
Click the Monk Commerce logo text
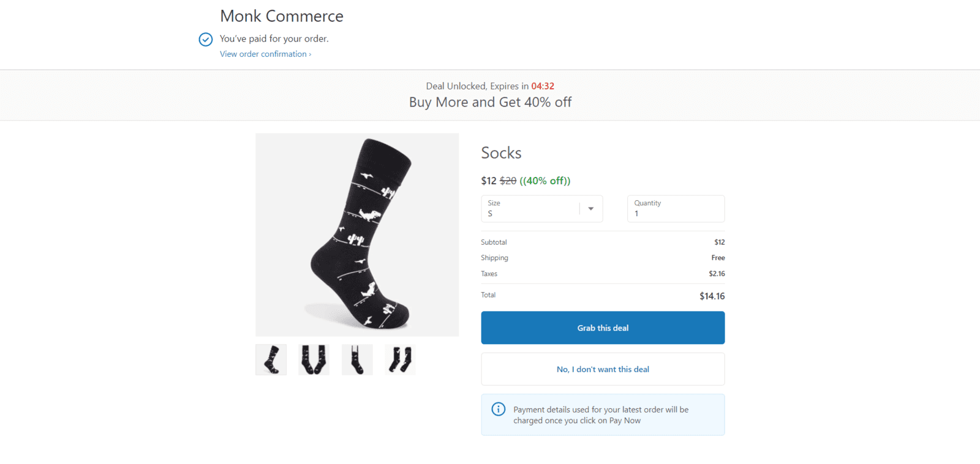click(281, 16)
